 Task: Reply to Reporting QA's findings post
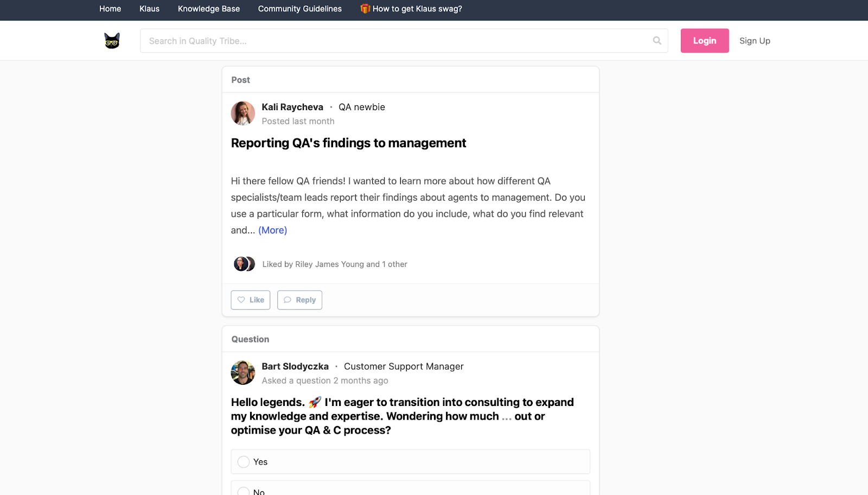(x=299, y=300)
